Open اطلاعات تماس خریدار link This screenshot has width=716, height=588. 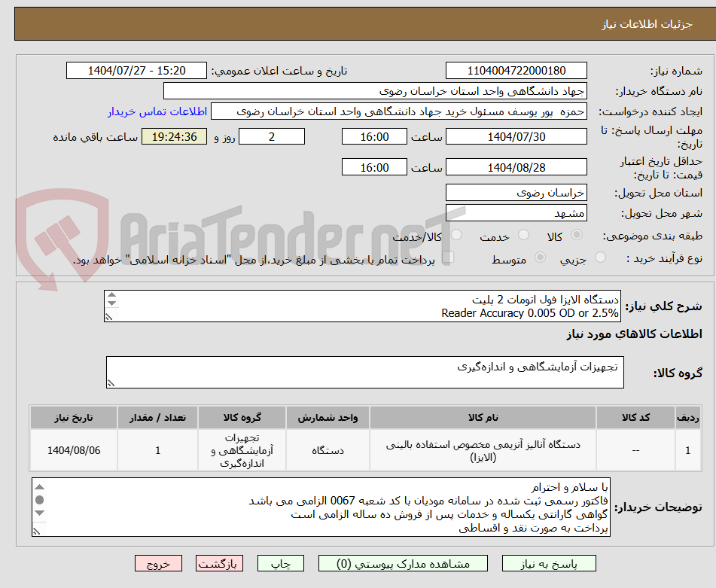157,111
